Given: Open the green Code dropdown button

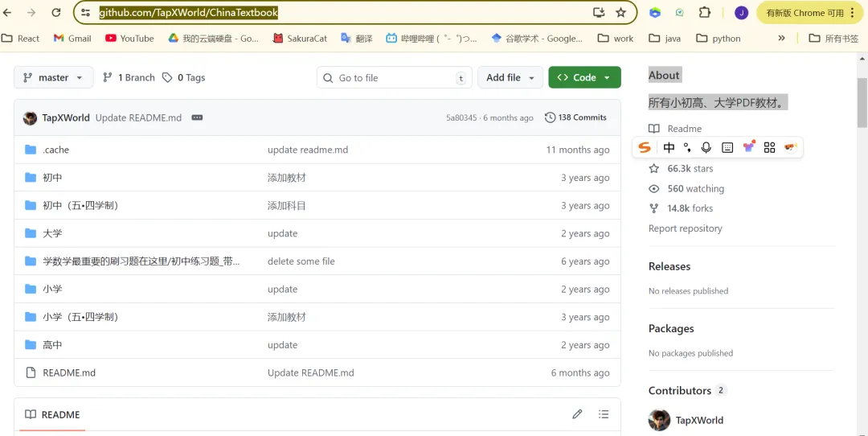Looking at the screenshot, I should (x=584, y=77).
